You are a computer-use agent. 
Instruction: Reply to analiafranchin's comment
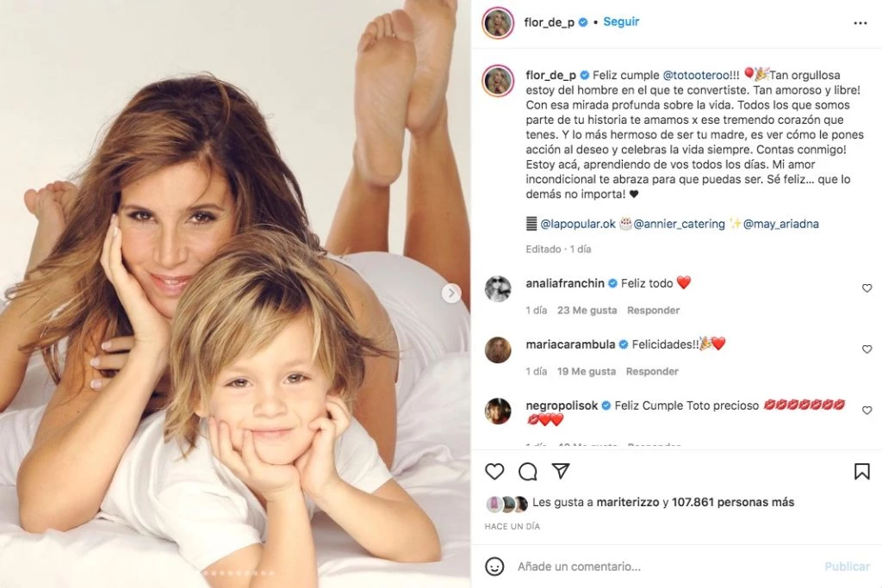click(653, 310)
